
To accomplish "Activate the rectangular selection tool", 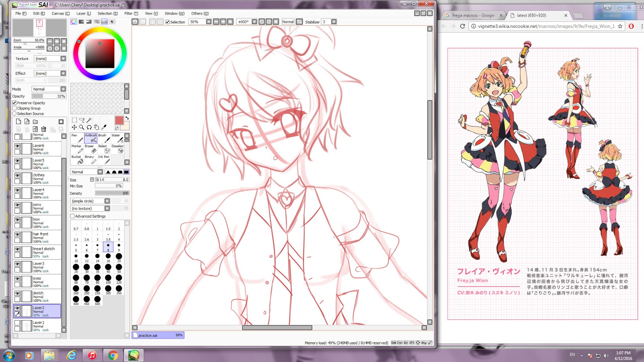I will click(x=74, y=120).
